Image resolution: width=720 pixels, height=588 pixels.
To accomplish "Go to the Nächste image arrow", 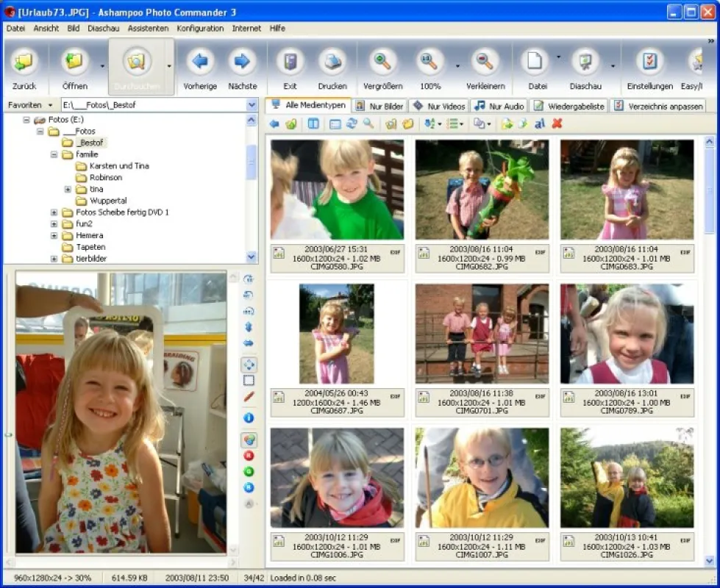I will 243,62.
